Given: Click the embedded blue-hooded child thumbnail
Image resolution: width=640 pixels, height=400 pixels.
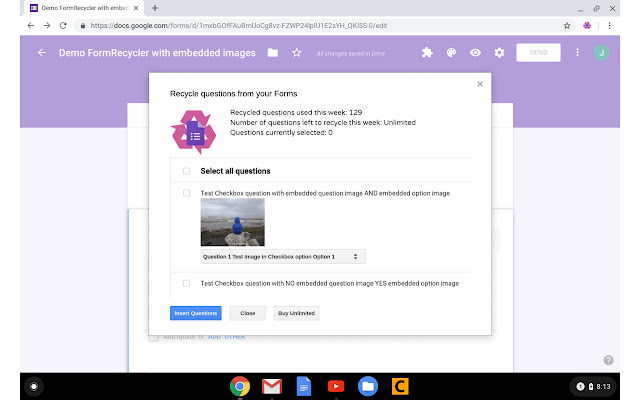Looking at the screenshot, I should [233, 222].
